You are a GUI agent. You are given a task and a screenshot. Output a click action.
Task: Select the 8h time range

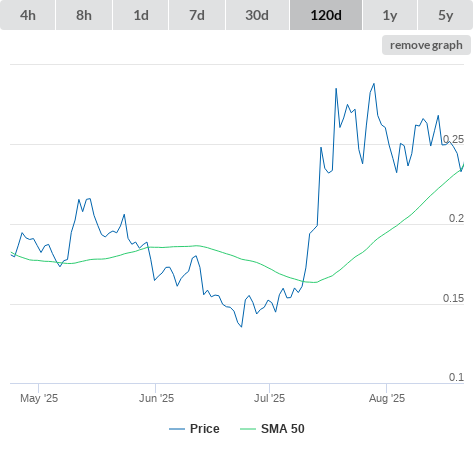(x=84, y=15)
